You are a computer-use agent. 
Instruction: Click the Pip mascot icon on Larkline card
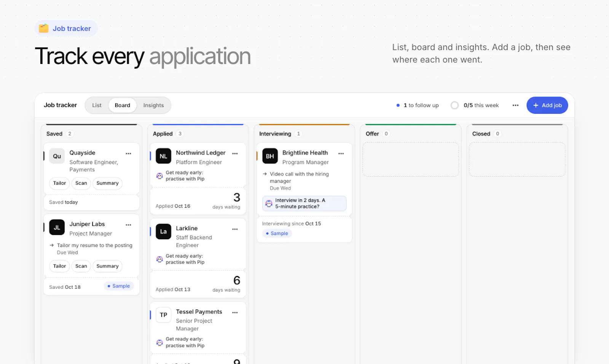point(159,259)
